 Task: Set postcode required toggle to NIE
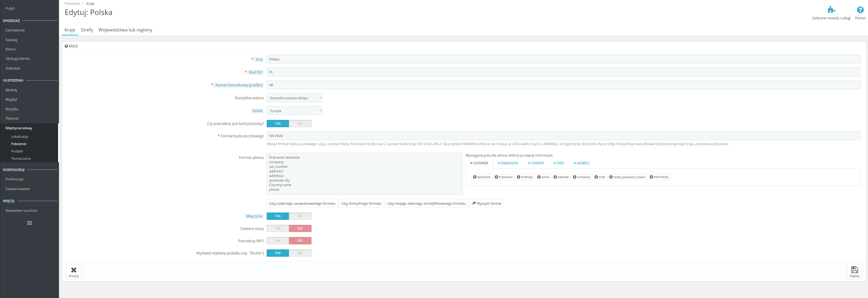click(x=300, y=124)
